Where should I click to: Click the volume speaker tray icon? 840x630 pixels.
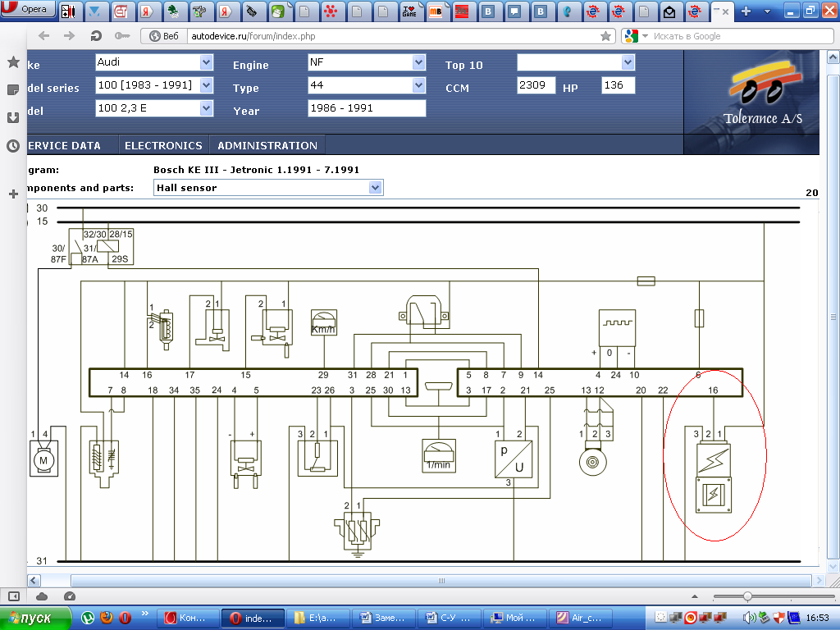click(x=750, y=618)
